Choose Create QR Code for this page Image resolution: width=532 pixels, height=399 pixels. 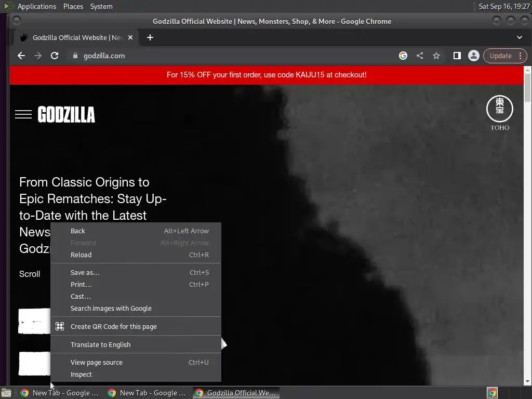pos(136,326)
